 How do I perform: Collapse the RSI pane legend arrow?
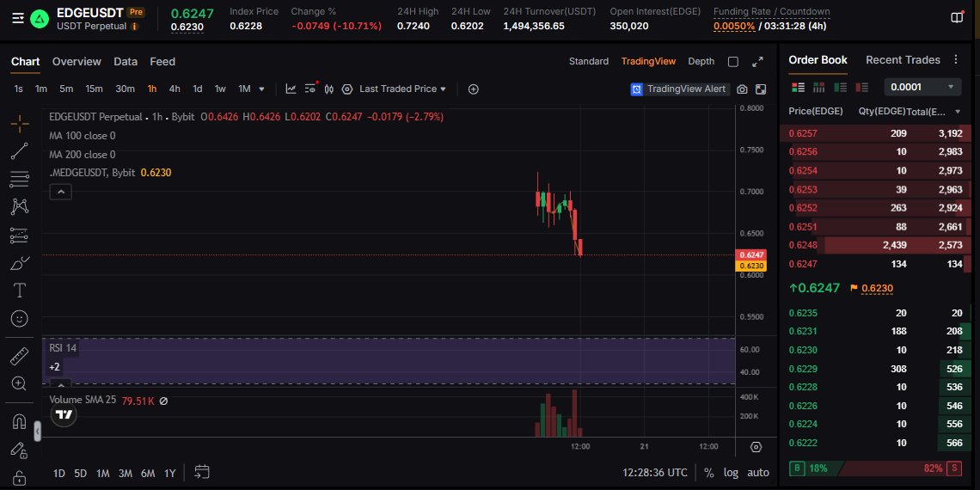point(61,383)
